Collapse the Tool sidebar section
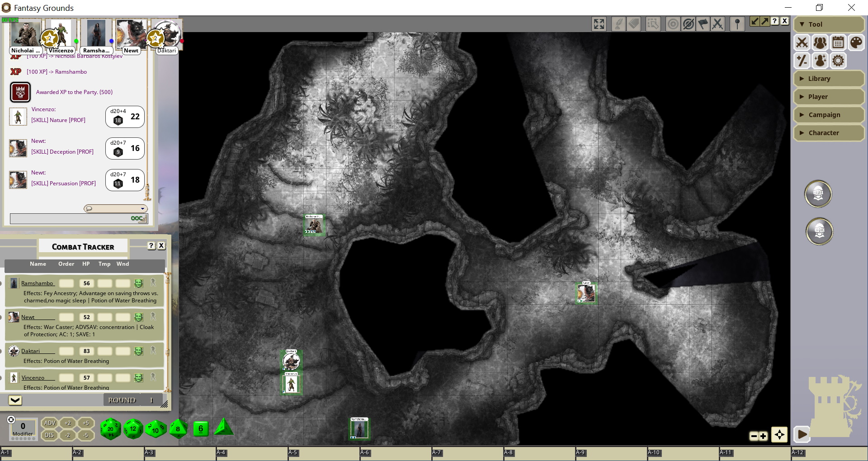The width and height of the screenshot is (868, 461). (x=829, y=24)
